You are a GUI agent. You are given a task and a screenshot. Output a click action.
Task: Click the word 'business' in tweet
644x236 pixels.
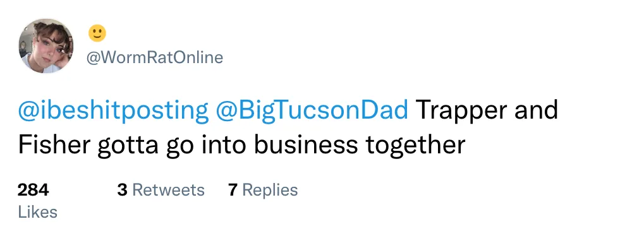pos(306,145)
